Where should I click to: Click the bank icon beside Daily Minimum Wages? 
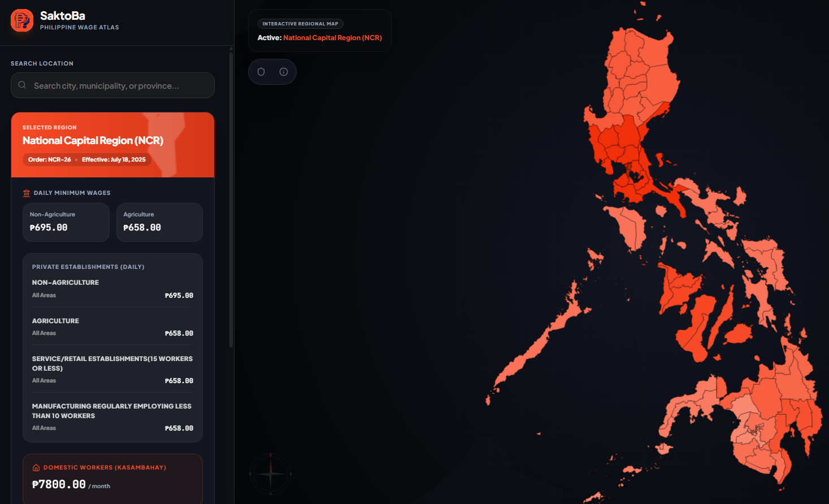click(x=27, y=193)
